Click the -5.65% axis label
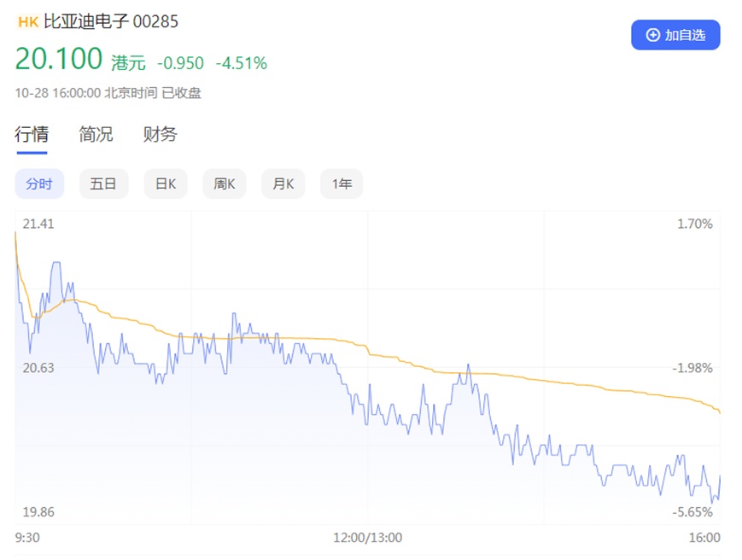Screen dimensions: 742x560 click(x=692, y=512)
